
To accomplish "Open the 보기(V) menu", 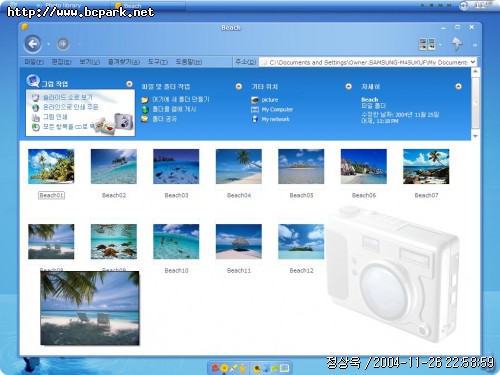I will (89, 62).
